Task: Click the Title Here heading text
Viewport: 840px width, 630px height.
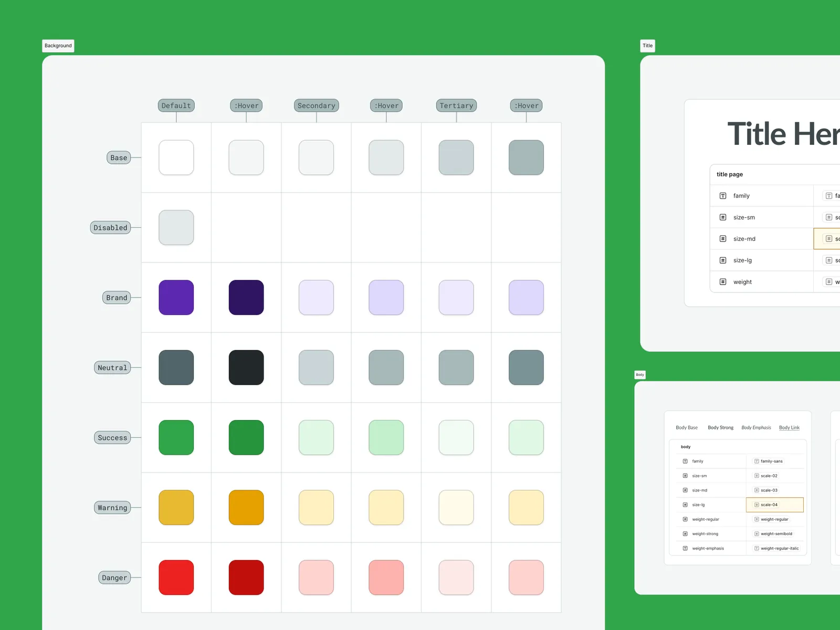Action: pos(783,133)
